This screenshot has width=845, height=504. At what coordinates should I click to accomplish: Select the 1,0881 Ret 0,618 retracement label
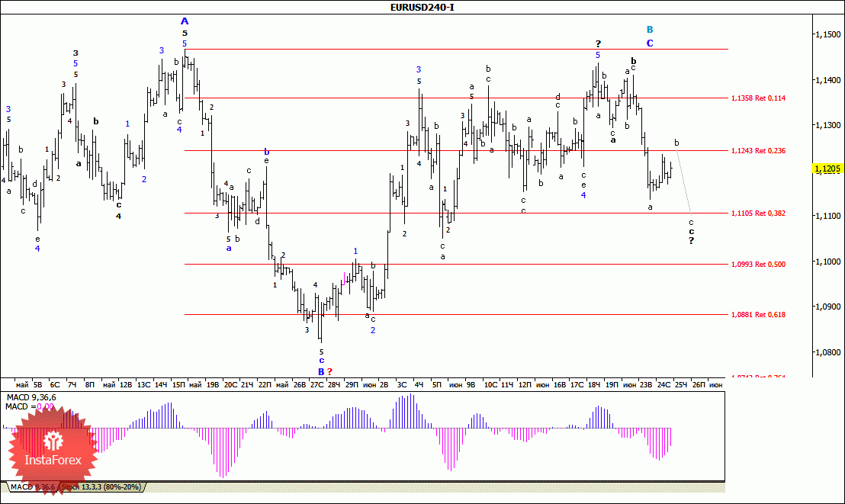[x=757, y=315]
